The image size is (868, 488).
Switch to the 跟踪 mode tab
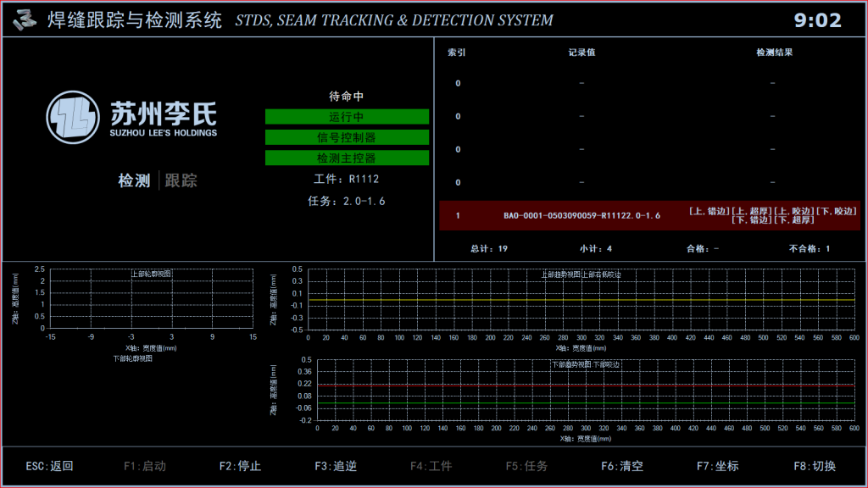click(x=181, y=180)
